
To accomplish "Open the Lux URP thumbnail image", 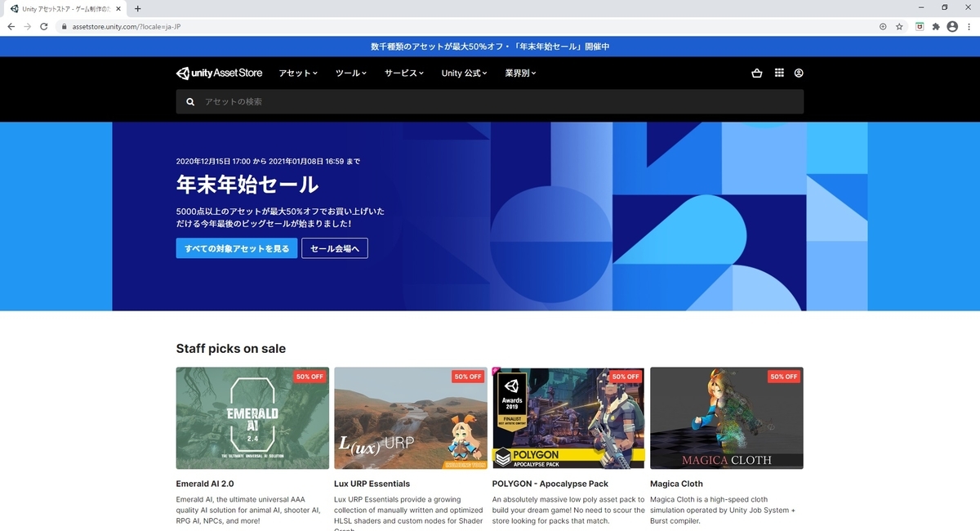I will [411, 418].
